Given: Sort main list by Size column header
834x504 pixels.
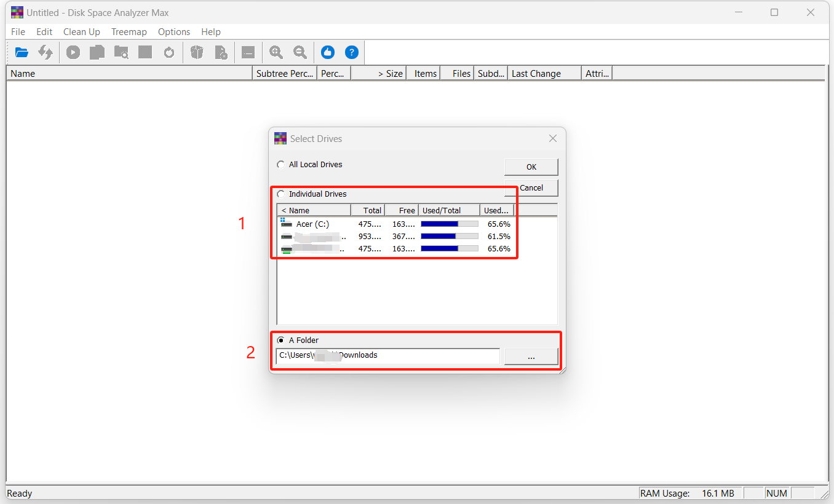Looking at the screenshot, I should click(x=378, y=74).
